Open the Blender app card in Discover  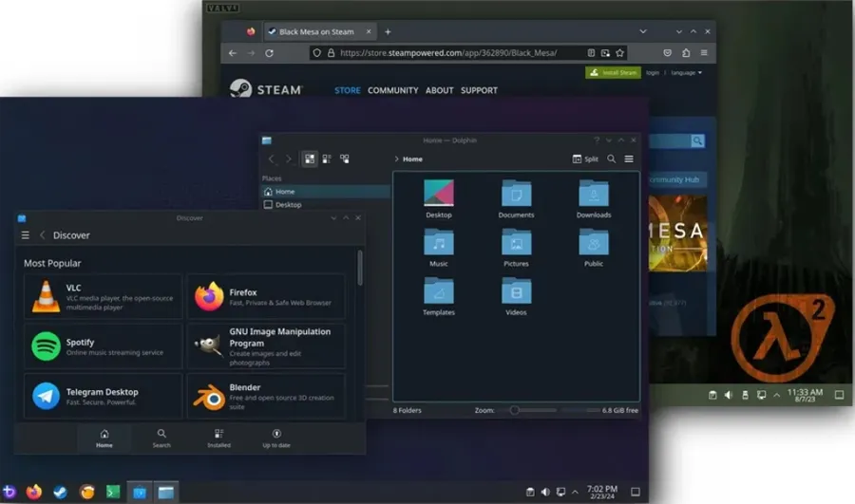pyautogui.click(x=266, y=396)
